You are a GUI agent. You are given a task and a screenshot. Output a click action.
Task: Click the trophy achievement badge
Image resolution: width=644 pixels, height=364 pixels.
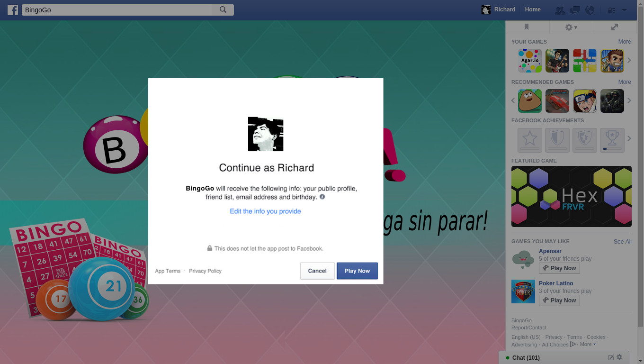612,140
